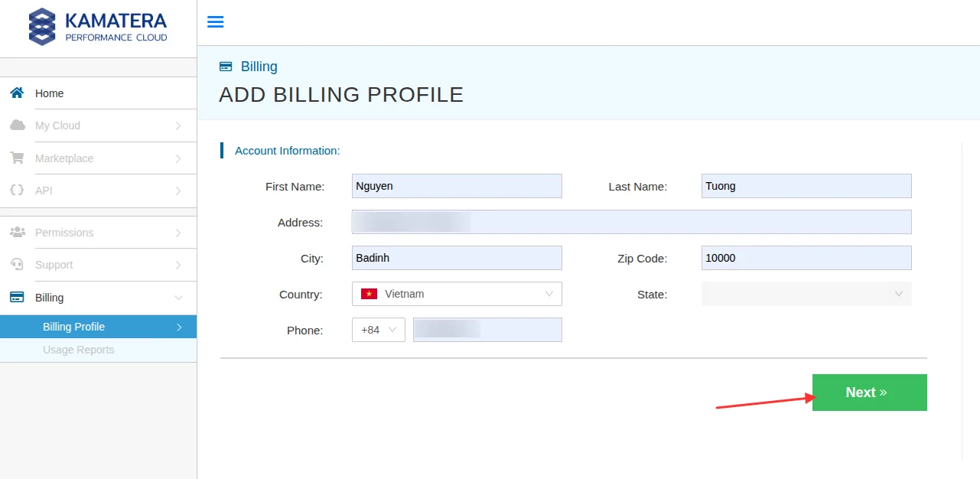This screenshot has width=980, height=479.
Task: Expand the API menu chevron
Action: pyautogui.click(x=178, y=191)
